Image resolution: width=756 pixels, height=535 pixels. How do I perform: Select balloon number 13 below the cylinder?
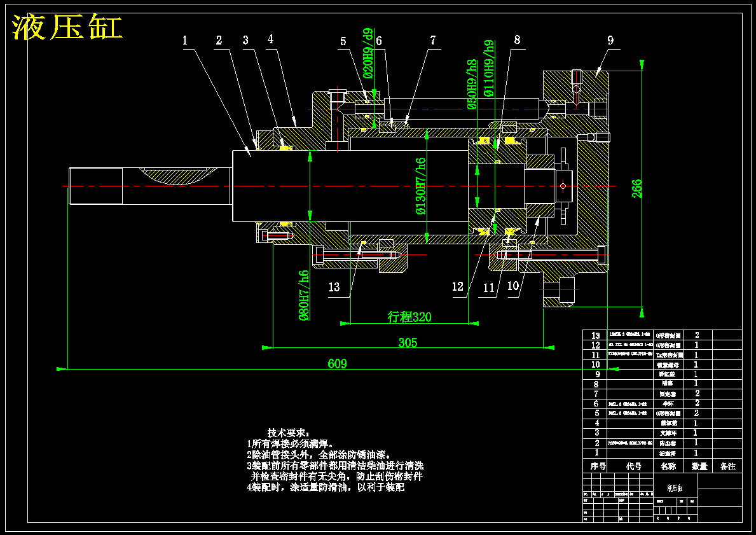[334, 288]
